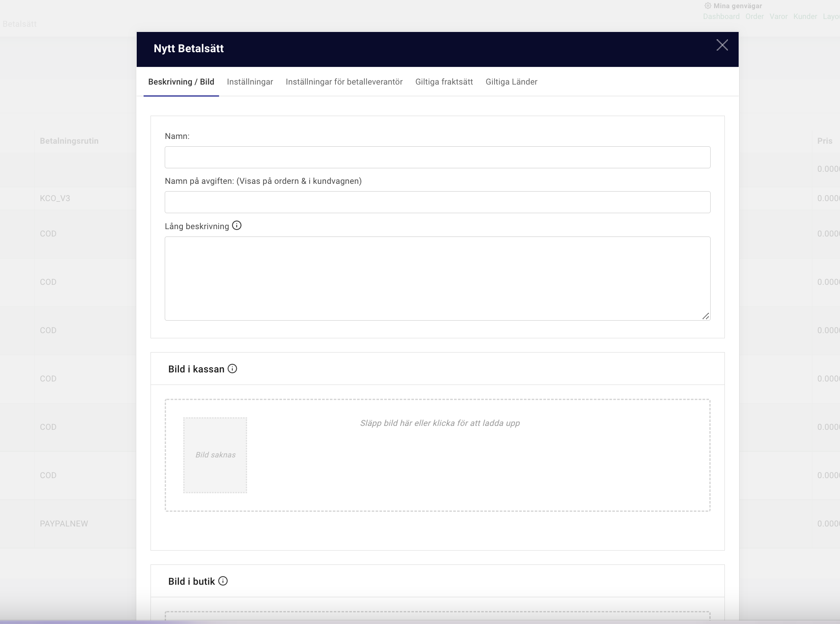840x624 pixels.
Task: Click the Bild saknas placeholder thumbnail
Action: 215,455
